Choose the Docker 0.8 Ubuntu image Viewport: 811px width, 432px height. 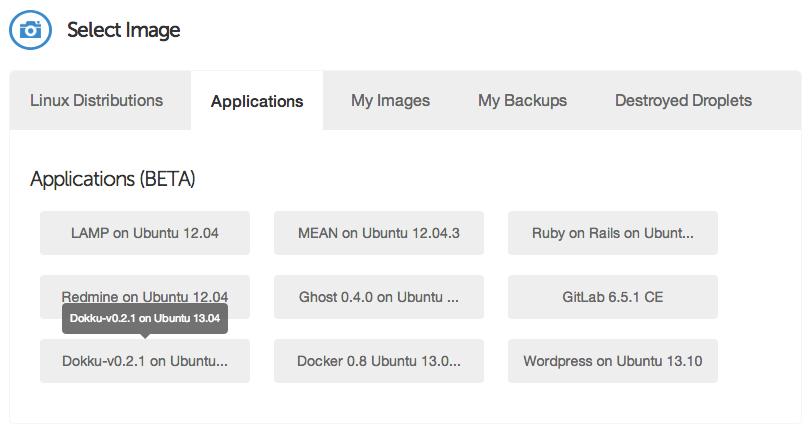click(379, 361)
